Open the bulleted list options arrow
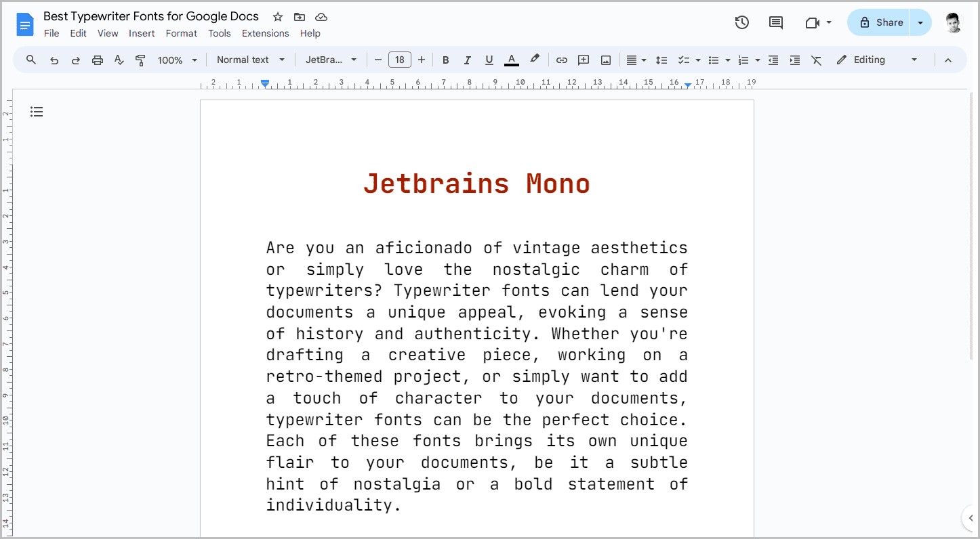 [728, 60]
